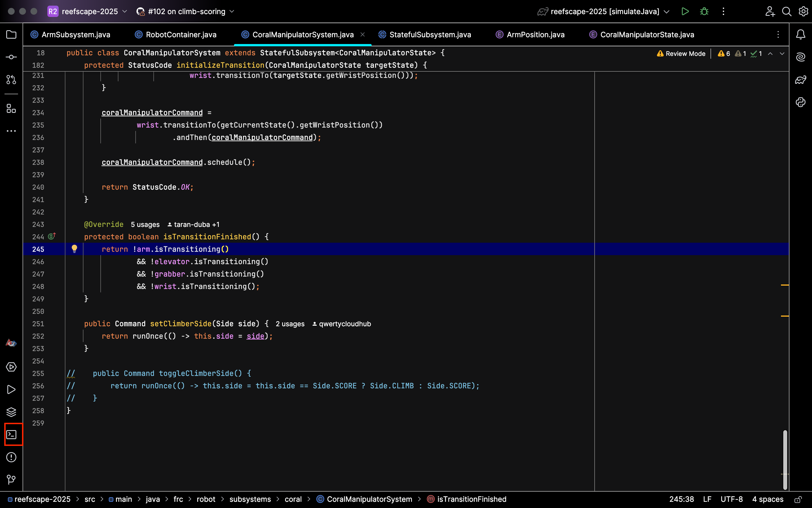Click the '5 usages' inlay hint
The height and width of the screenshot is (508, 812).
pyautogui.click(x=145, y=224)
